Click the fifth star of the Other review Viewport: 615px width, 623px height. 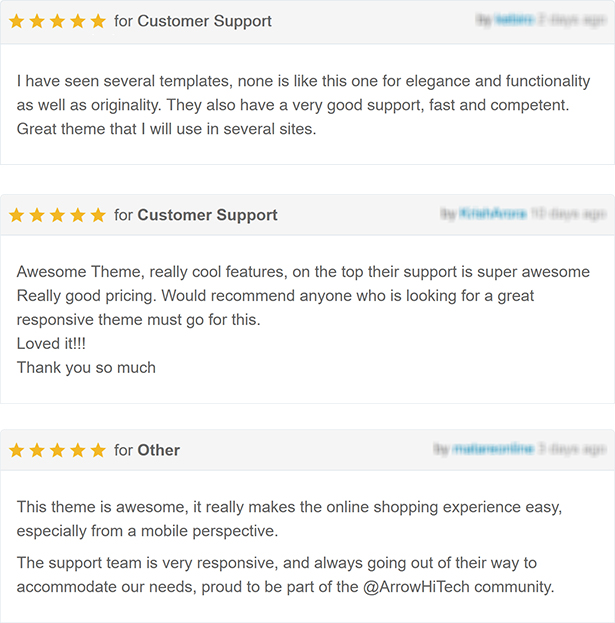pos(98,450)
